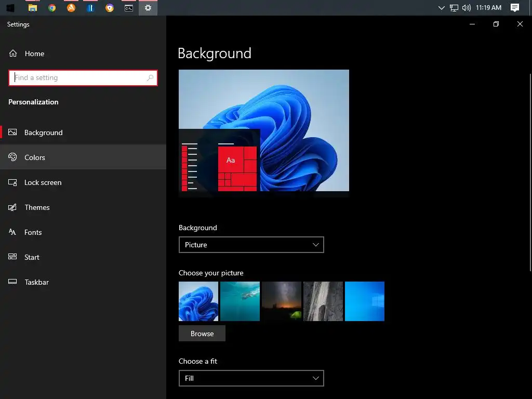Switch to the Command Prompt taskbar icon
This screenshot has width=532, height=399.
pyautogui.click(x=129, y=8)
